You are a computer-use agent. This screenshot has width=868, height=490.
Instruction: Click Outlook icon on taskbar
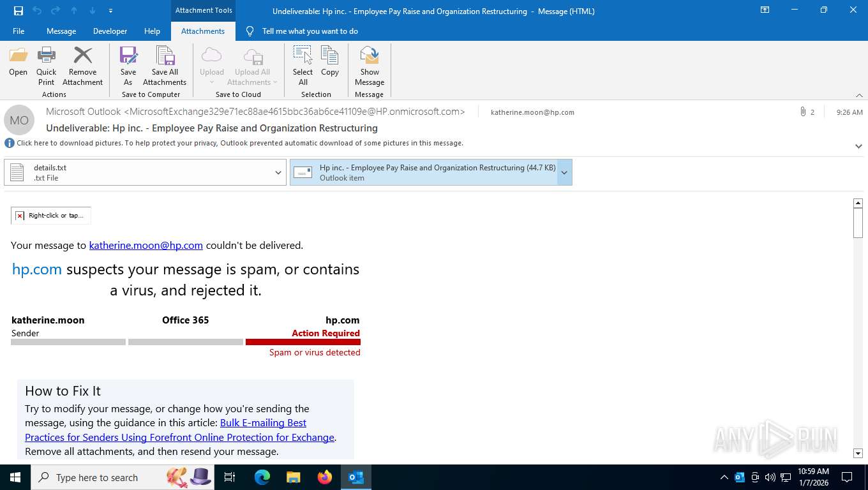(x=356, y=477)
